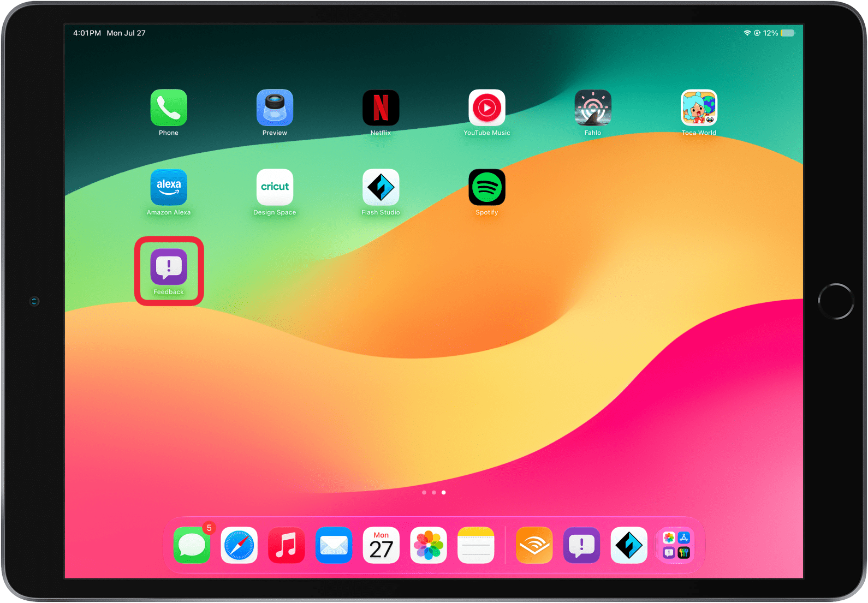Launch Flash Studio from the dock

[629, 545]
